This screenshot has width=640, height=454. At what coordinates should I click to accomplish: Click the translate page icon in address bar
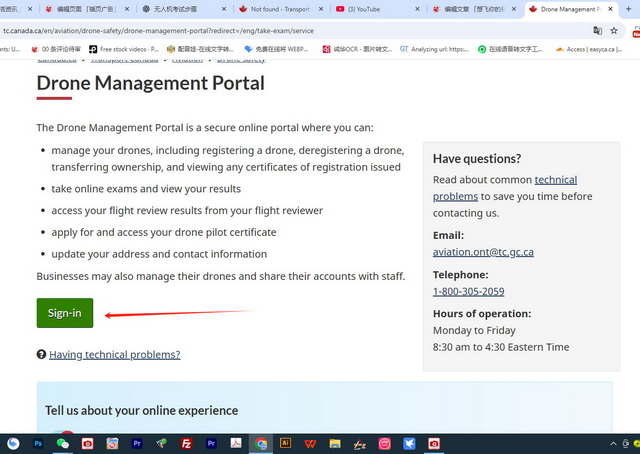point(597,30)
